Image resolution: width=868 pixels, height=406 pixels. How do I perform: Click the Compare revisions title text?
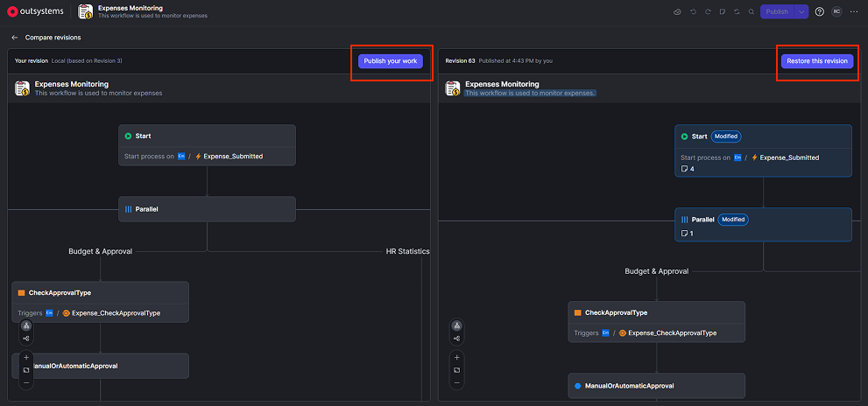click(53, 38)
